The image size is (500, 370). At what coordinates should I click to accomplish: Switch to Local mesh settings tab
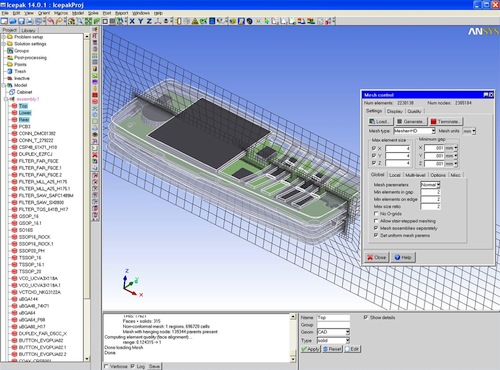coord(395,175)
